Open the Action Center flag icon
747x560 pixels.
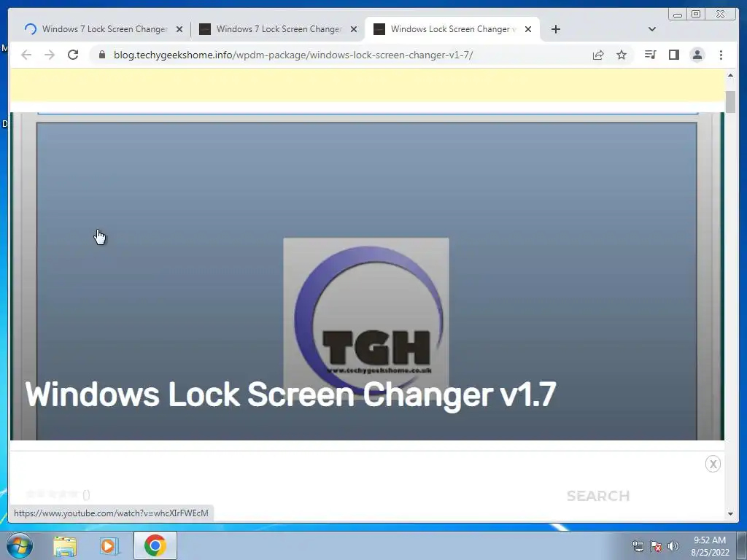click(656, 546)
